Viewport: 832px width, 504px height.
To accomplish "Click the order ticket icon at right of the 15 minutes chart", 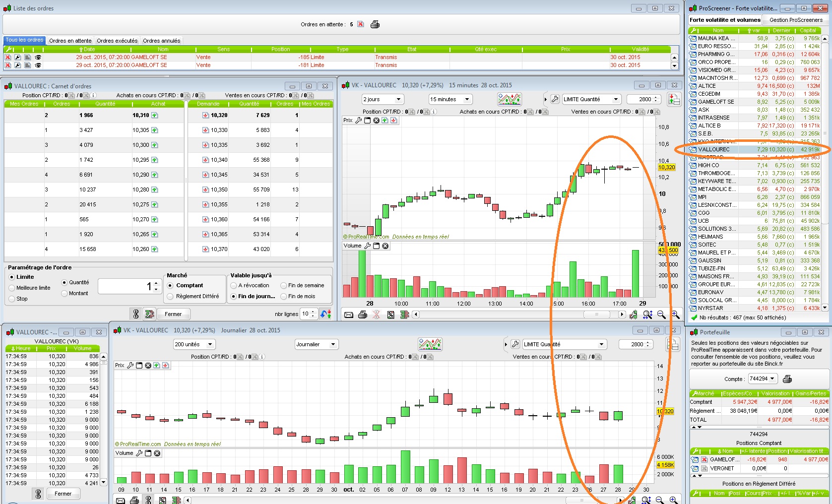I will pyautogui.click(x=674, y=99).
